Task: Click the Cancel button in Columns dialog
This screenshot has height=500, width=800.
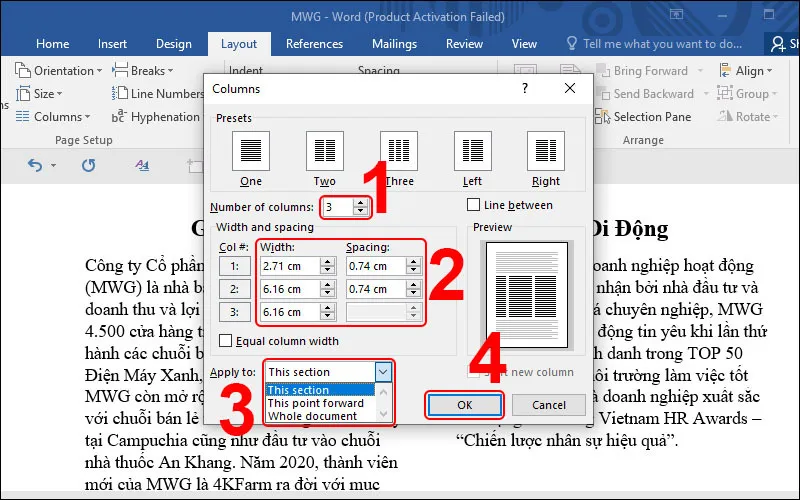Action: [548, 405]
